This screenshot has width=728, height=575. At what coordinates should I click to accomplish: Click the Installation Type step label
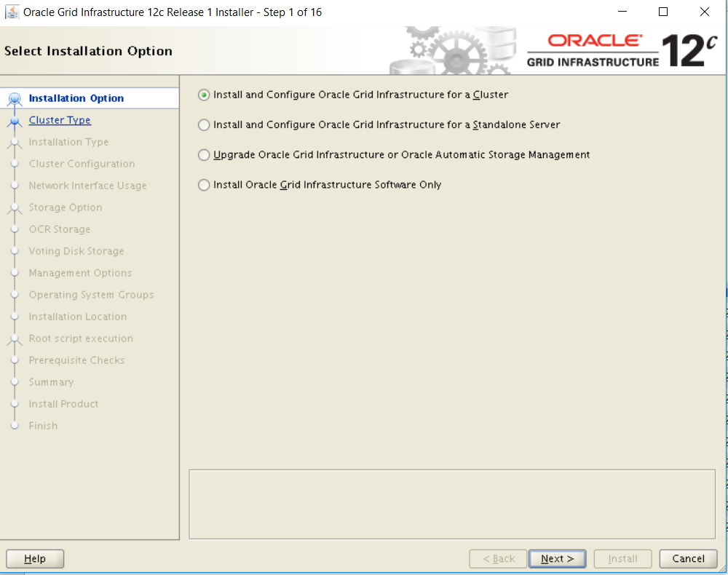point(68,142)
